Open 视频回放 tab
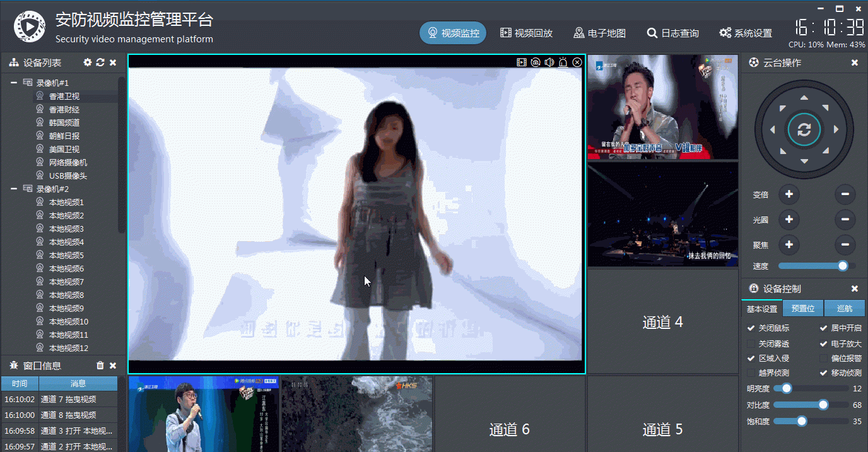 pos(526,33)
